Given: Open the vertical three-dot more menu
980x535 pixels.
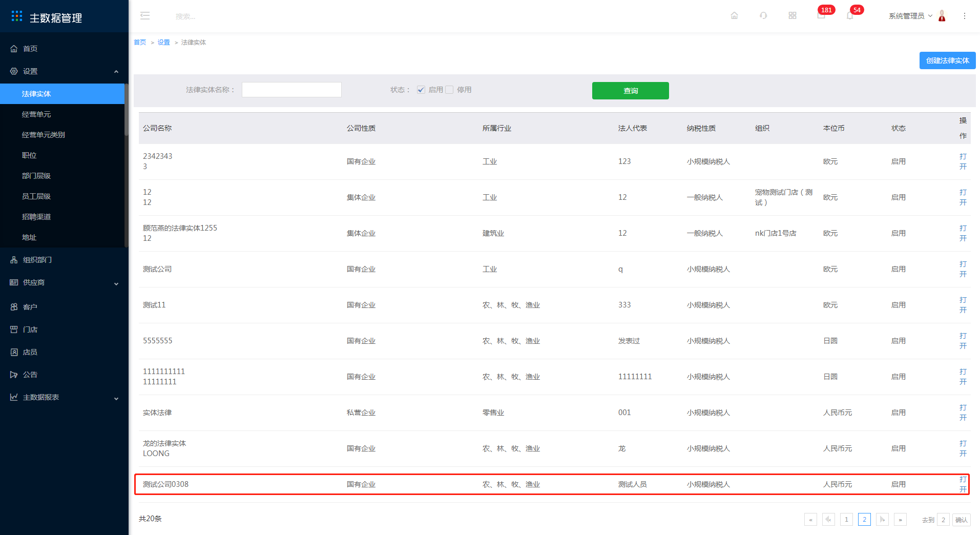Looking at the screenshot, I should pyautogui.click(x=964, y=16).
